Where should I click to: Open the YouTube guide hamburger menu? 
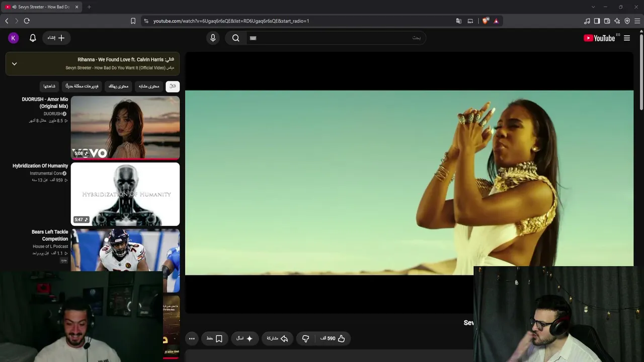tap(627, 38)
